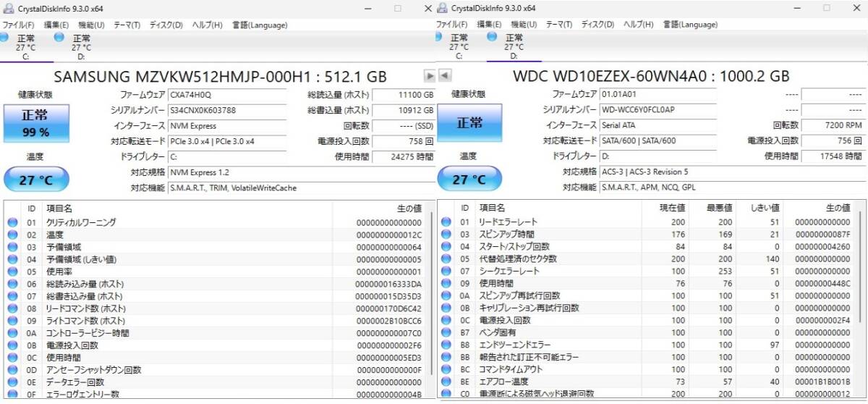Open ヘルプ(H) menu in left window
Screen dimensions: 868x404
click(x=207, y=25)
